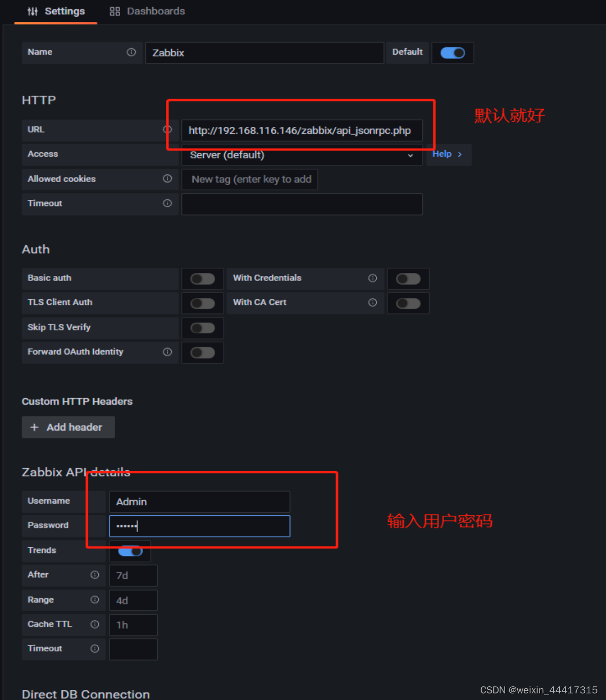Enable the With CA Cert switch

point(408,303)
